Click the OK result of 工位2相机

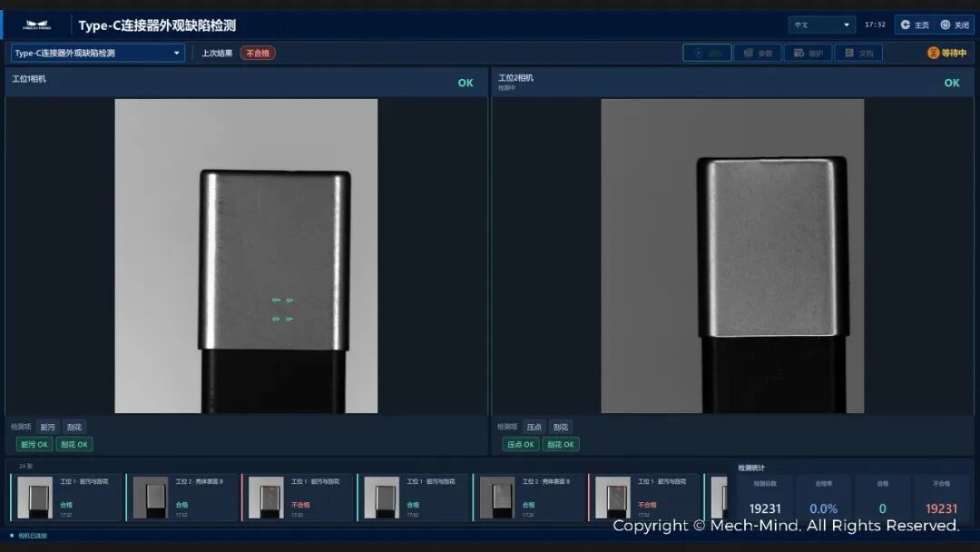pyautogui.click(x=952, y=83)
